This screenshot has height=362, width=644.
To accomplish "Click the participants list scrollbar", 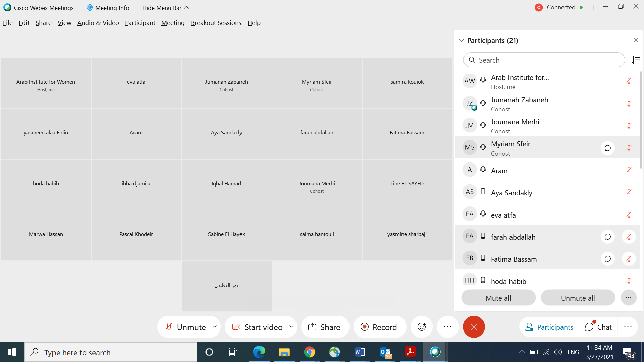I will click(x=641, y=120).
